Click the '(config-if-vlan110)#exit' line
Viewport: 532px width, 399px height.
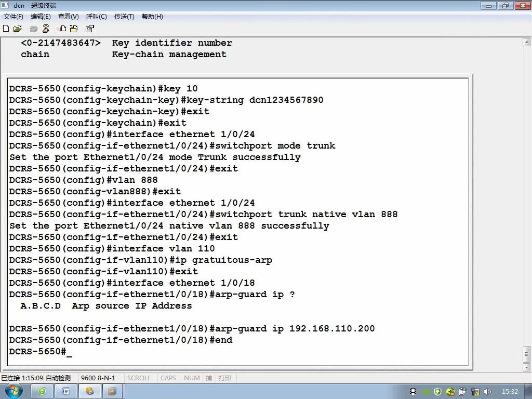[x=103, y=271]
